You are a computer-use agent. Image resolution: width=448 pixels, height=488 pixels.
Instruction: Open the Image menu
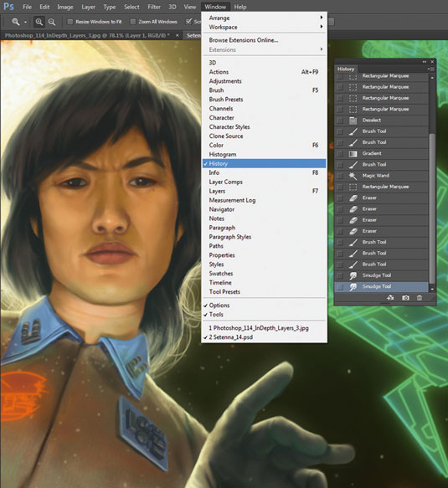click(x=65, y=7)
